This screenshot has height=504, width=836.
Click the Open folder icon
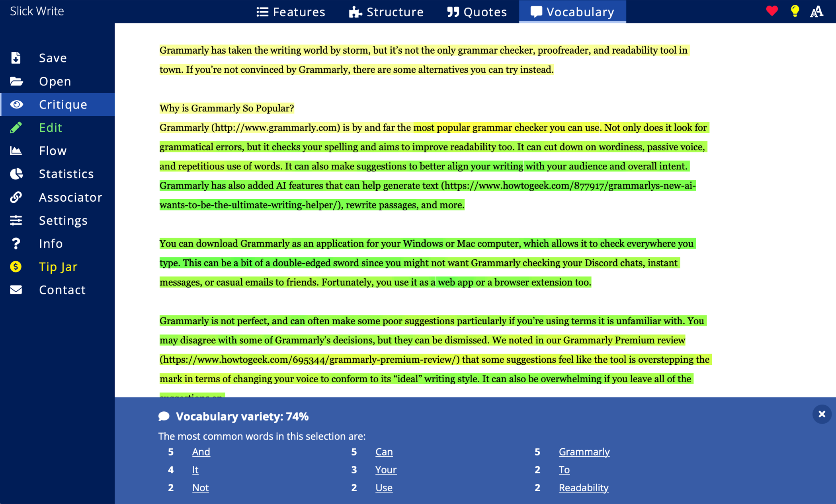pyautogui.click(x=16, y=82)
